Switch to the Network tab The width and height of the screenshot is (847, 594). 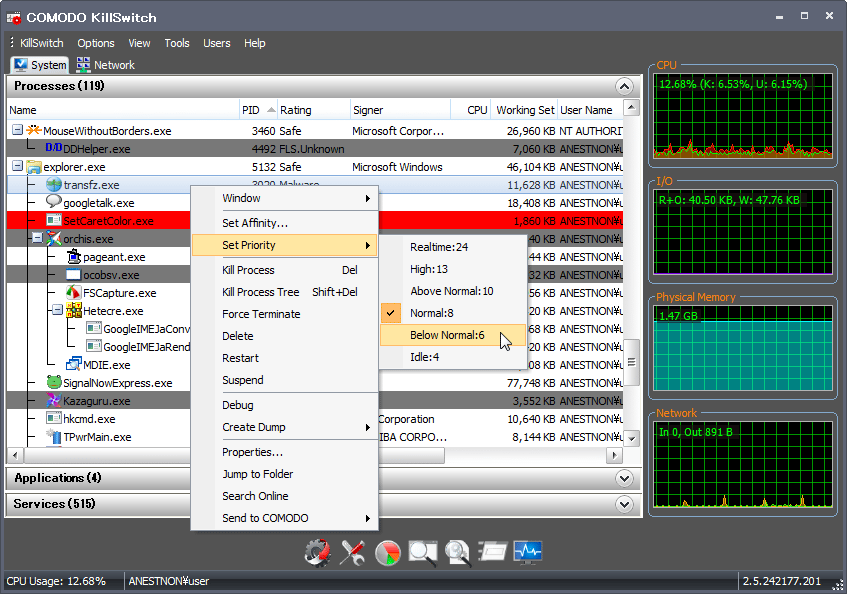click(x=105, y=65)
